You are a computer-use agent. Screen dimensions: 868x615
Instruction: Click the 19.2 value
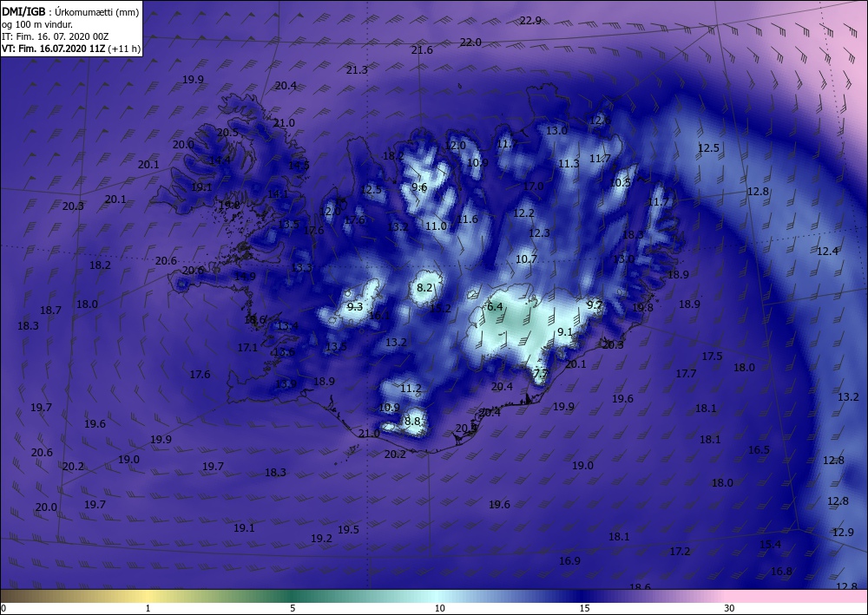click(x=321, y=538)
